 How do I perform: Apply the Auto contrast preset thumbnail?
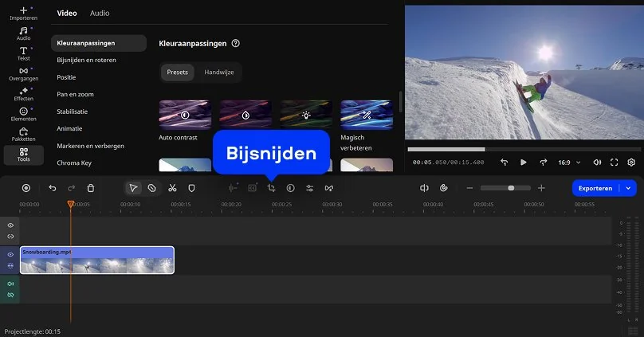(x=185, y=115)
